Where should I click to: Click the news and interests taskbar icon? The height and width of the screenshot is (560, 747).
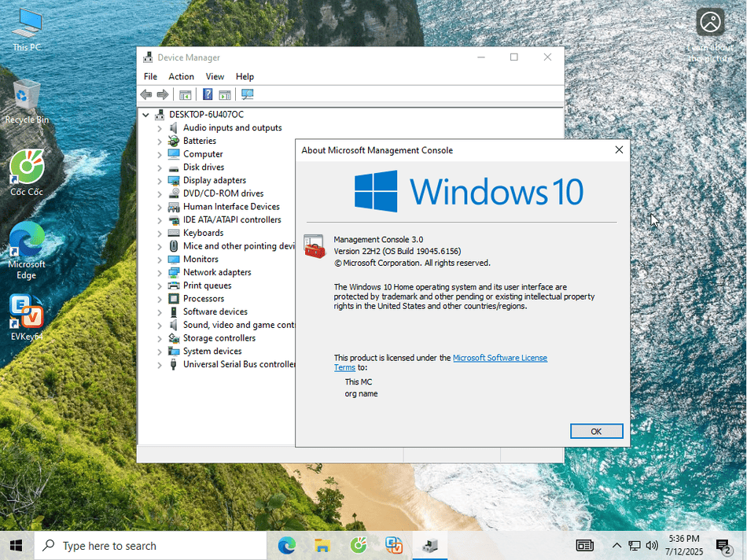pos(584,545)
